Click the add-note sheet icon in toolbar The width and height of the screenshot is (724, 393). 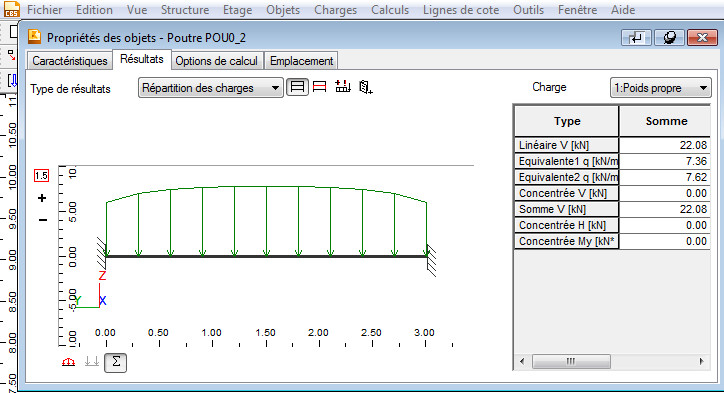pyautogui.click(x=366, y=87)
